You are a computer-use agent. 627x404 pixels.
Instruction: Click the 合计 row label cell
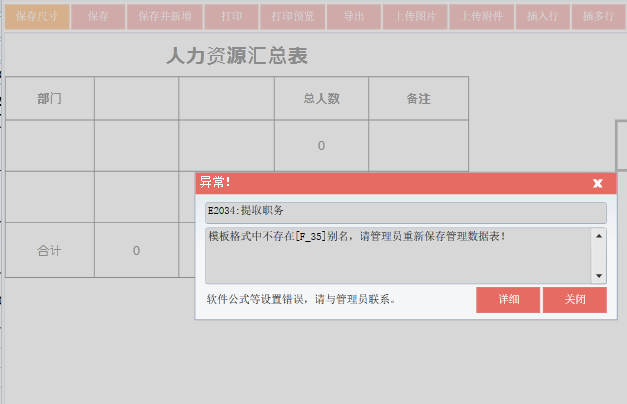50,250
